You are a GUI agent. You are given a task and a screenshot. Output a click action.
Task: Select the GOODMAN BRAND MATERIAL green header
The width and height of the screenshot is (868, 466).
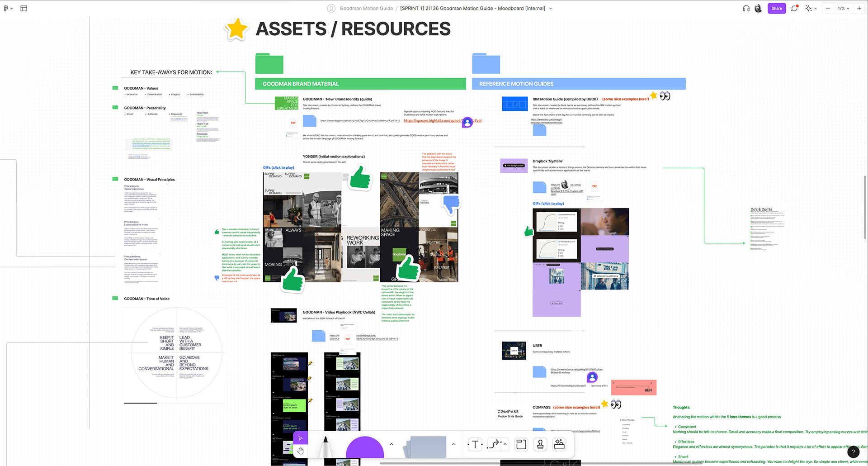click(360, 84)
